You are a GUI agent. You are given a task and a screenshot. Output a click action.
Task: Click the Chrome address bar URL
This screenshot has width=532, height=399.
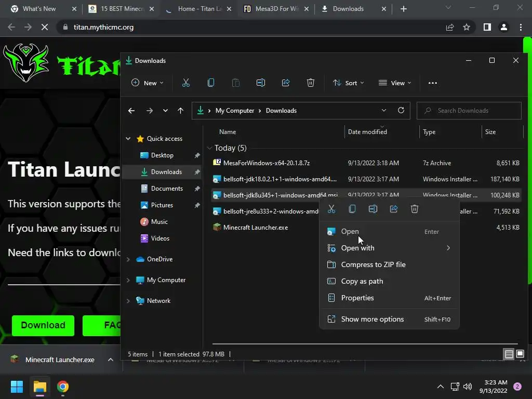(103, 27)
